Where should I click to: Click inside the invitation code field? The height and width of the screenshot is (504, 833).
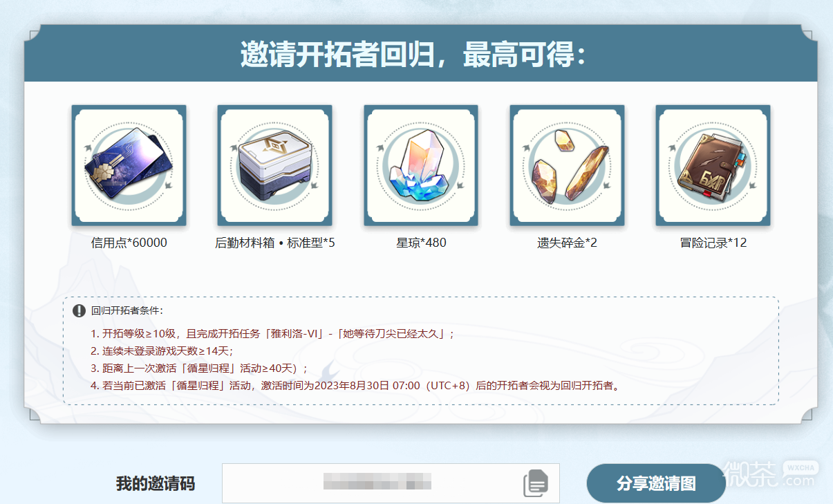(x=391, y=483)
